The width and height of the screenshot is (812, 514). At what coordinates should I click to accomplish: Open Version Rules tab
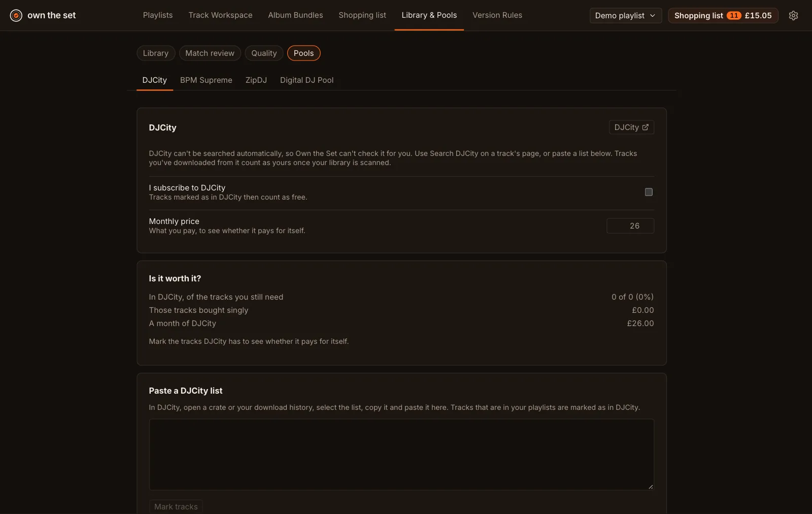pos(497,15)
